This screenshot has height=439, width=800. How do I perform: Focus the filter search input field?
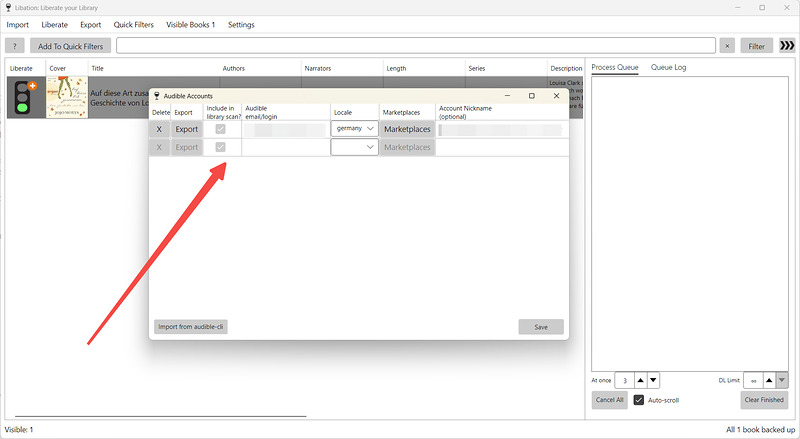pos(415,45)
